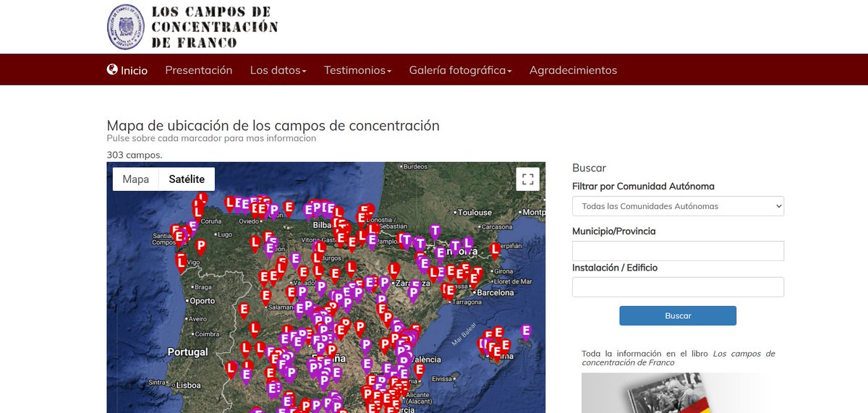Click the purple T marker south of Toulouse
Image resolution: width=868 pixels, height=413 pixels.
435,232
